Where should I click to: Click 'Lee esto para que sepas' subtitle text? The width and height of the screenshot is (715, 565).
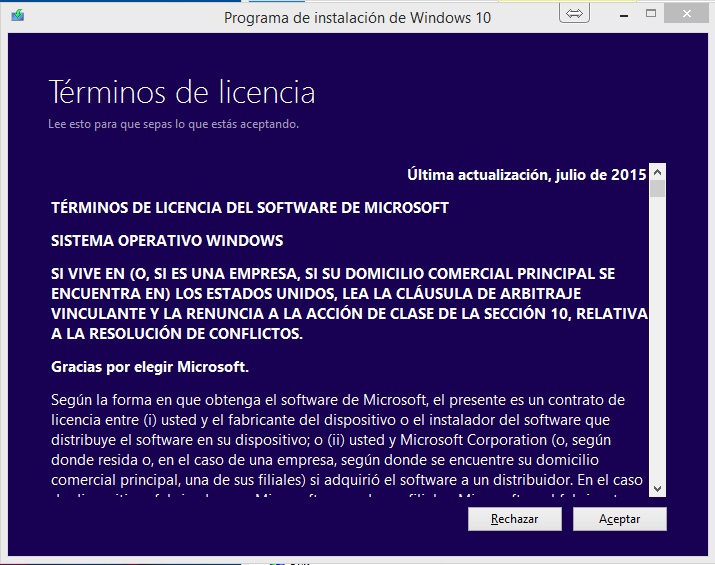pyautogui.click(x=173, y=124)
